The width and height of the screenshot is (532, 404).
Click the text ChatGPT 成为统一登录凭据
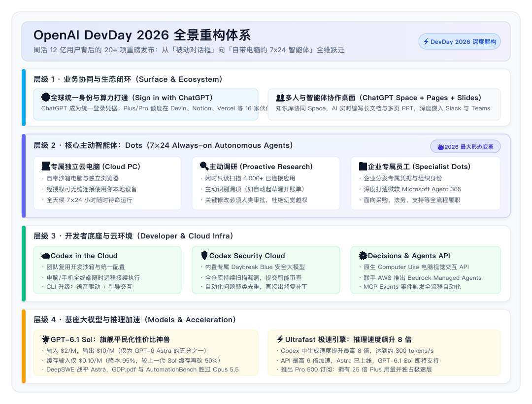pyautogui.click(x=154, y=108)
